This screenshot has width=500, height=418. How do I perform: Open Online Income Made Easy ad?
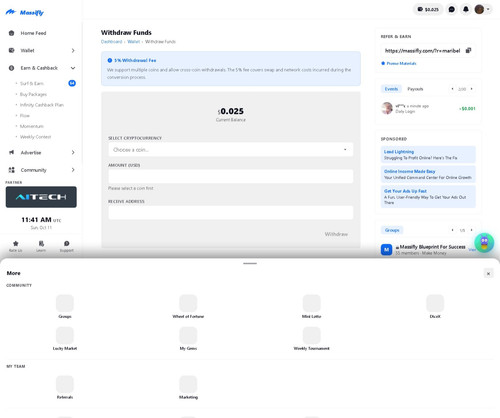click(428, 174)
